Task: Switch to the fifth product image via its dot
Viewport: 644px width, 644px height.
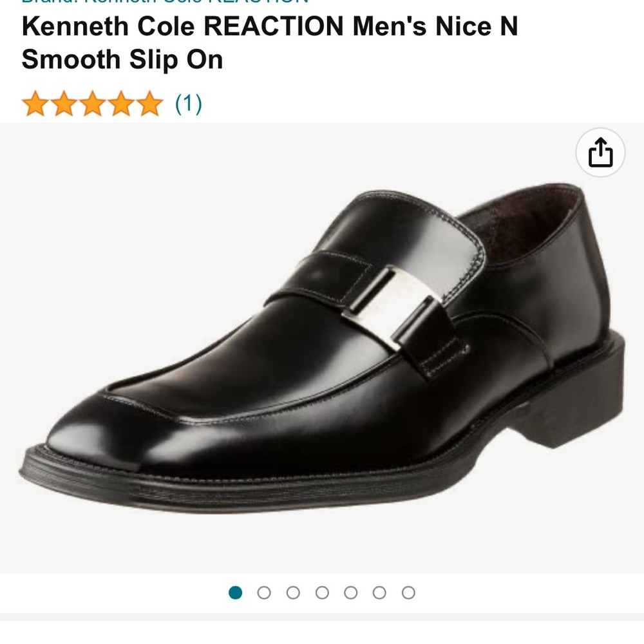Action: point(350,591)
